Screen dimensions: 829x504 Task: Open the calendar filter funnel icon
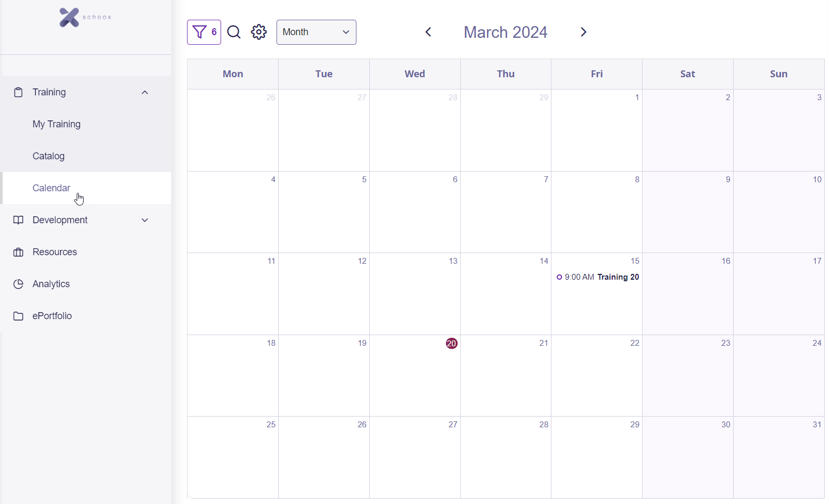pos(200,32)
